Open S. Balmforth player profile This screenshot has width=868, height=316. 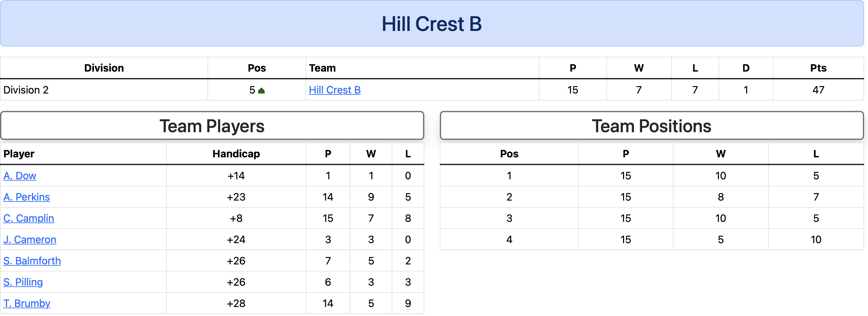click(x=32, y=261)
